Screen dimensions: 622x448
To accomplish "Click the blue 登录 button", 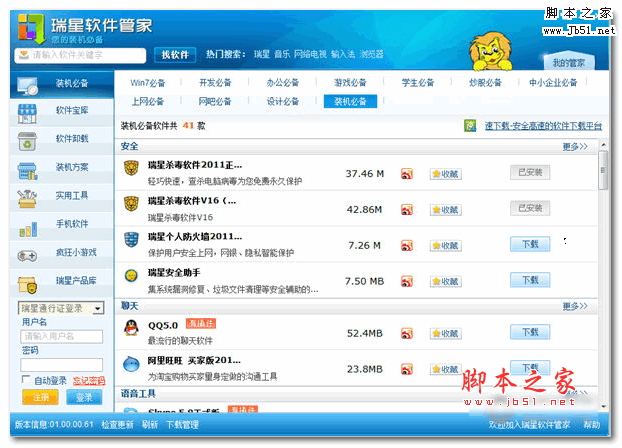I will 84,397.
